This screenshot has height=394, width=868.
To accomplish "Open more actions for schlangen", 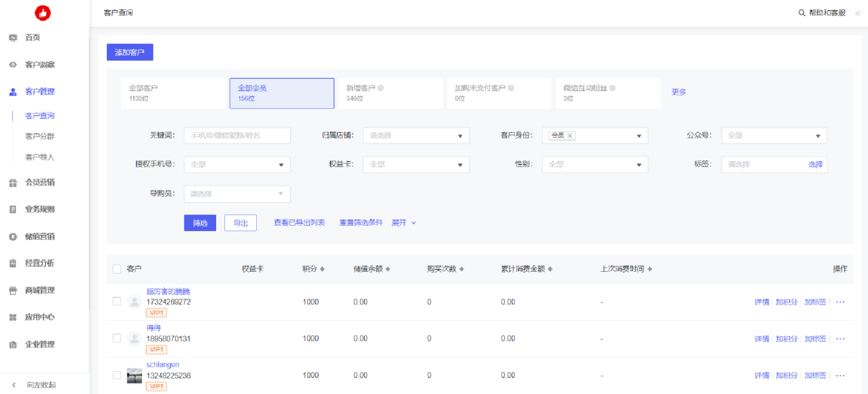I will 840,375.
